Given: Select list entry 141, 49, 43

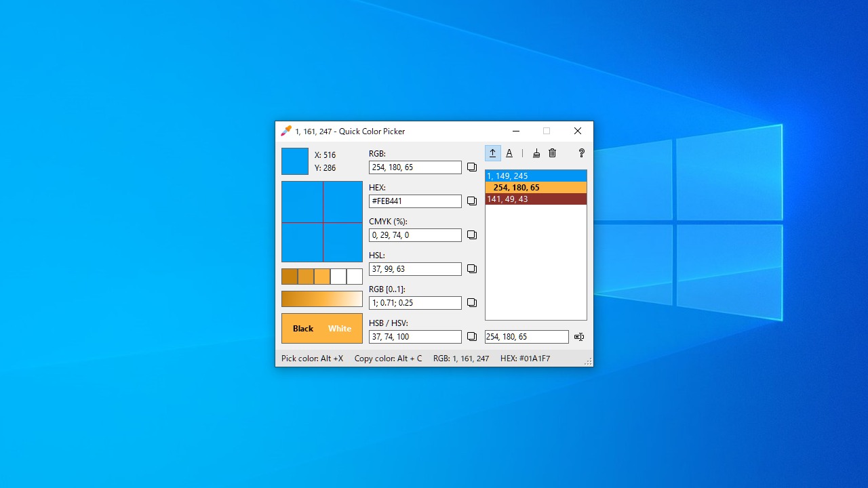Looking at the screenshot, I should [x=536, y=199].
